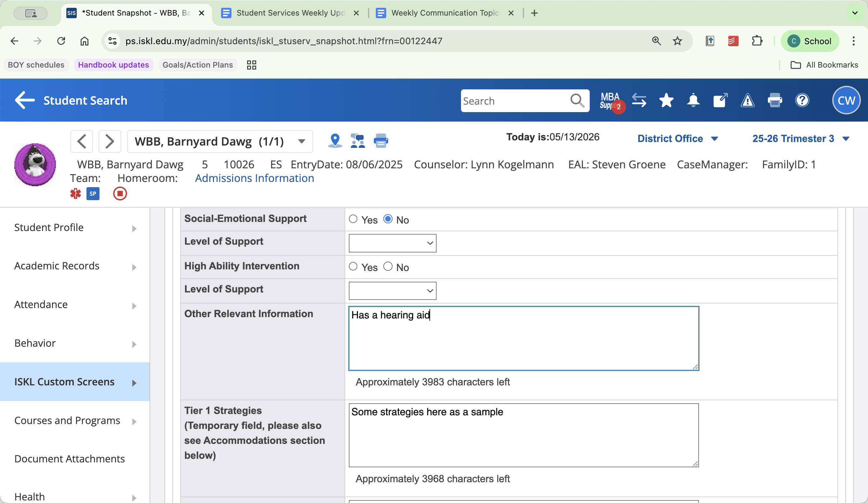The height and width of the screenshot is (503, 868).
Task: Select No for High Ability Intervention
Action: point(388,266)
